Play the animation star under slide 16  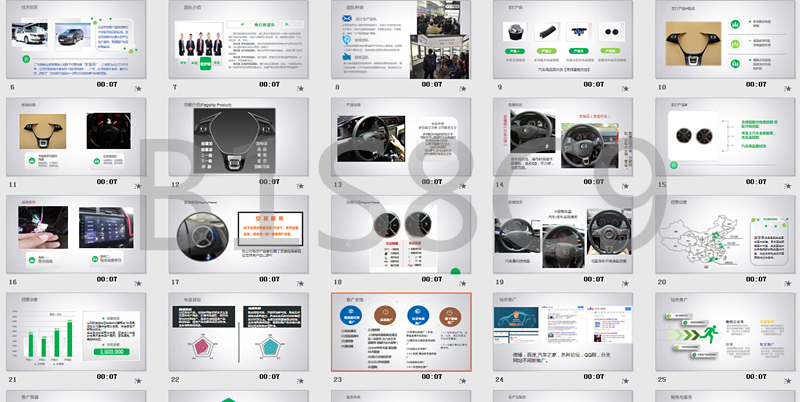(x=138, y=284)
